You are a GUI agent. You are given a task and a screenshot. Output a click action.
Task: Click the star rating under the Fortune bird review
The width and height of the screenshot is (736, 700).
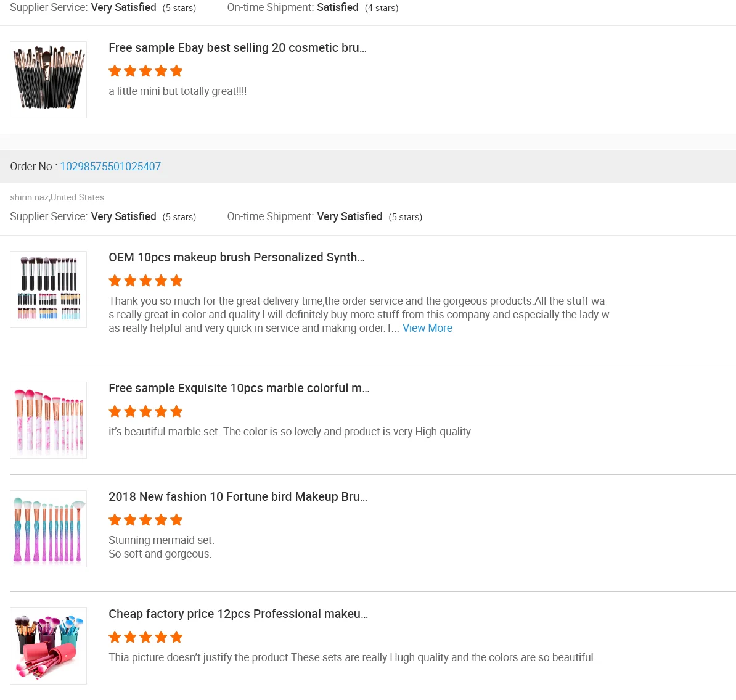pyautogui.click(x=145, y=520)
